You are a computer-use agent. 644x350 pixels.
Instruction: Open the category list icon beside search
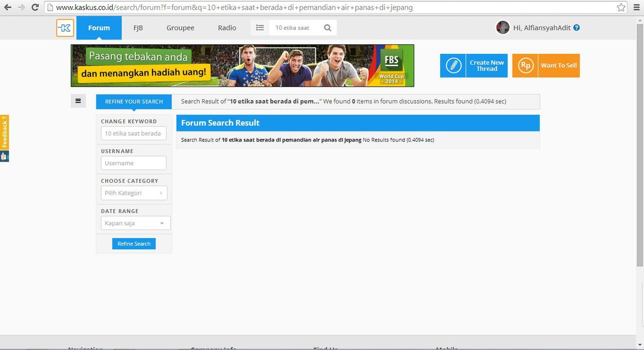(260, 28)
